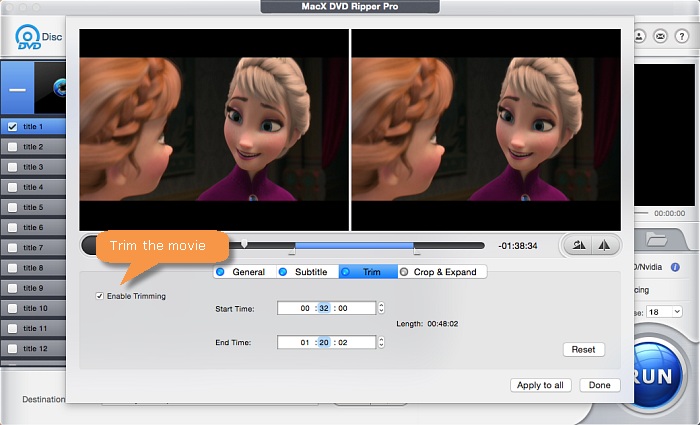The height and width of the screenshot is (425, 700).
Task: Click the playhead knob on the timeline
Action: 244,243
